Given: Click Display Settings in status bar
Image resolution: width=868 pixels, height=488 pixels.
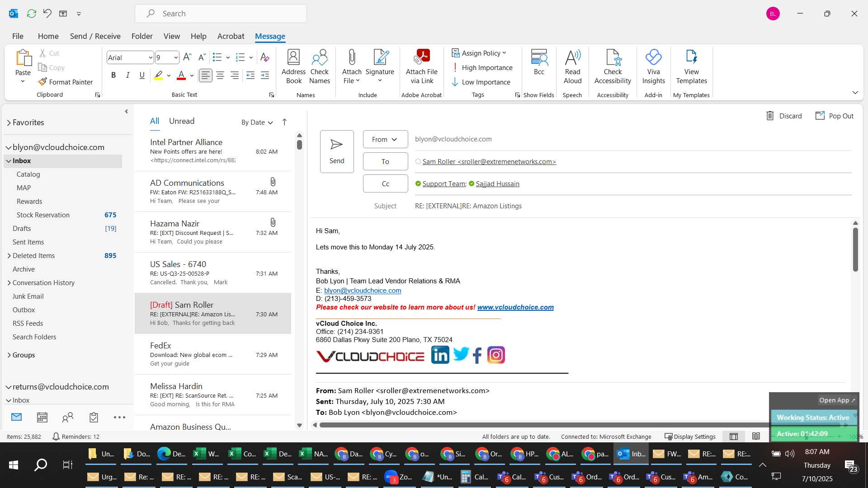Looking at the screenshot, I should point(690,436).
